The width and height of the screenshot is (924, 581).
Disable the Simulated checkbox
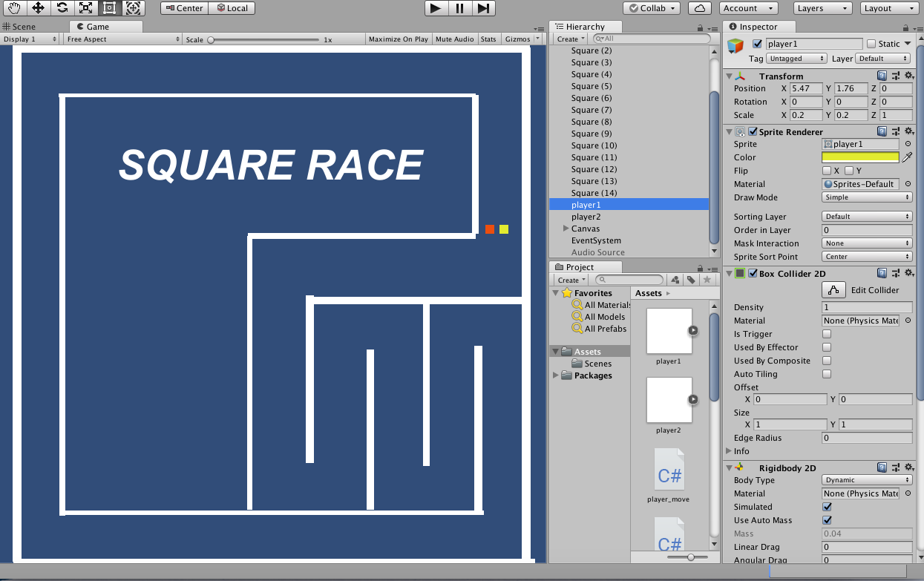coord(827,507)
